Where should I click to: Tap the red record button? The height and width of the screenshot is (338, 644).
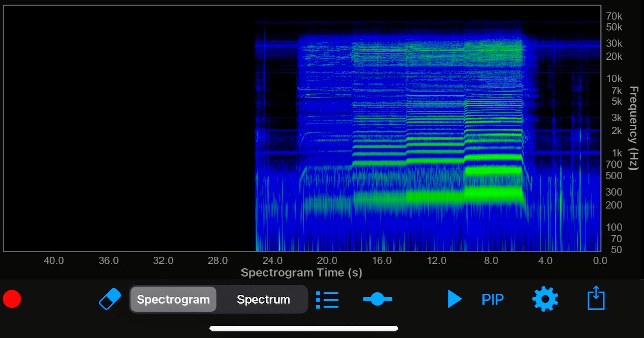pyautogui.click(x=12, y=299)
